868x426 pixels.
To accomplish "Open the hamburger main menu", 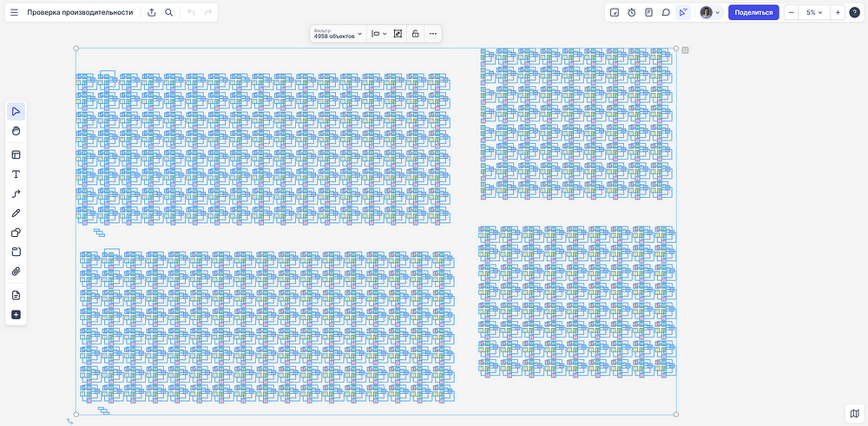I will pos(14,13).
